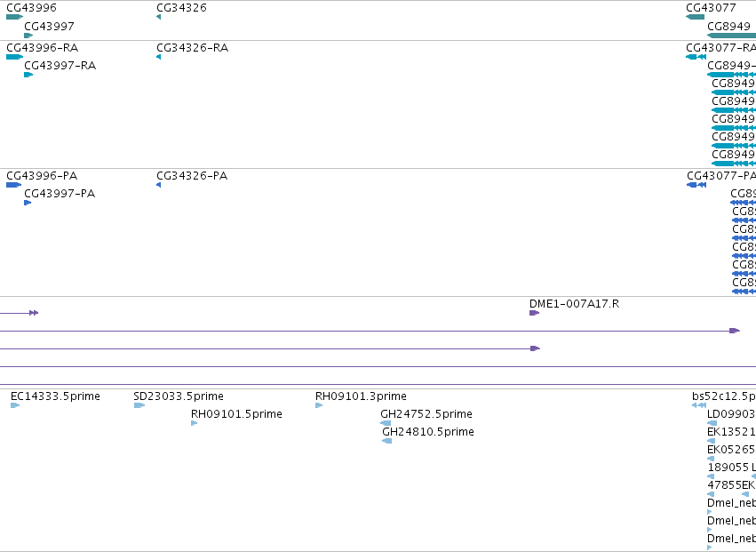Select the CG43996-PA protein glyph
Screen dimensions: 756x552
[x=14, y=185]
